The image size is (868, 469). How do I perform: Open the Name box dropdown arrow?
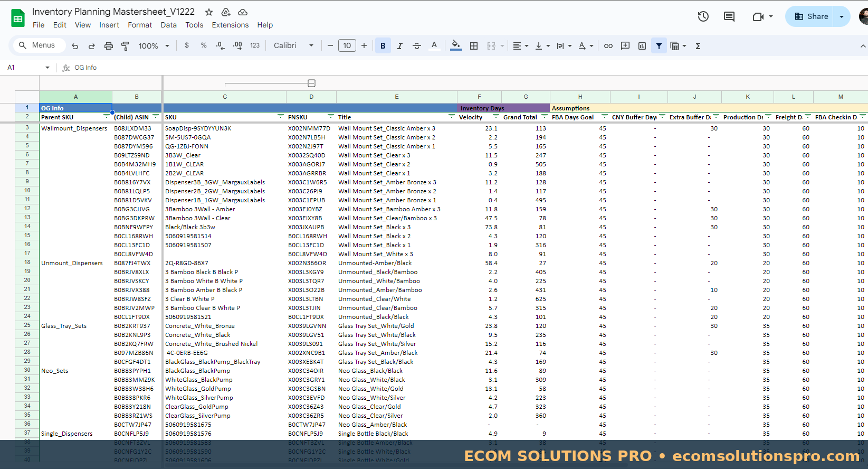[x=47, y=68]
